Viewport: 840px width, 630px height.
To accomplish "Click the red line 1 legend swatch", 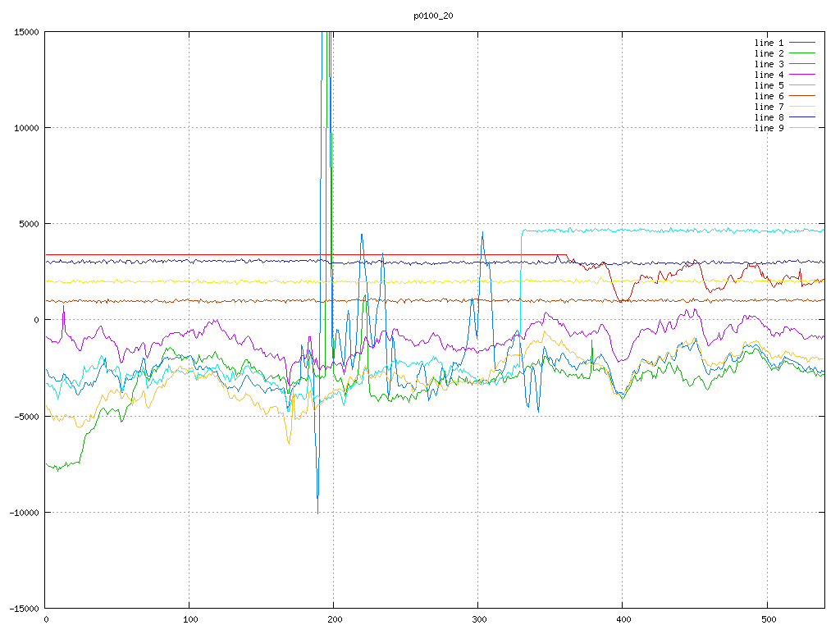I will pos(802,42).
